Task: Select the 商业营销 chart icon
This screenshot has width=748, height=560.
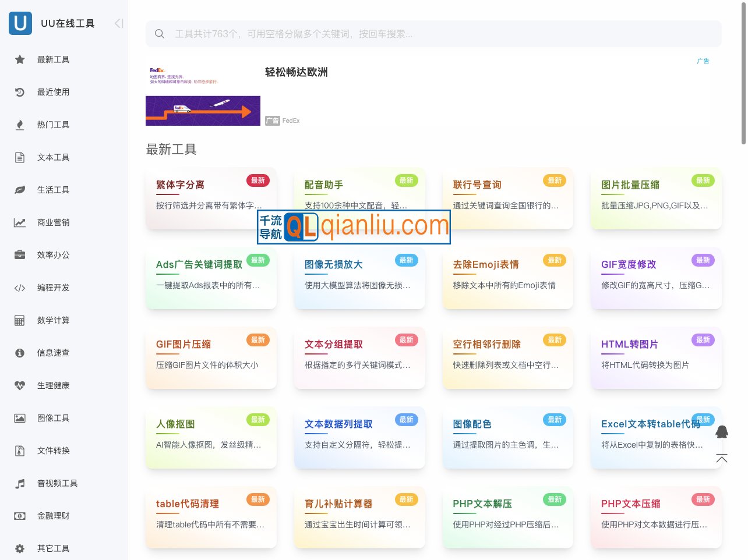Action: (x=19, y=222)
